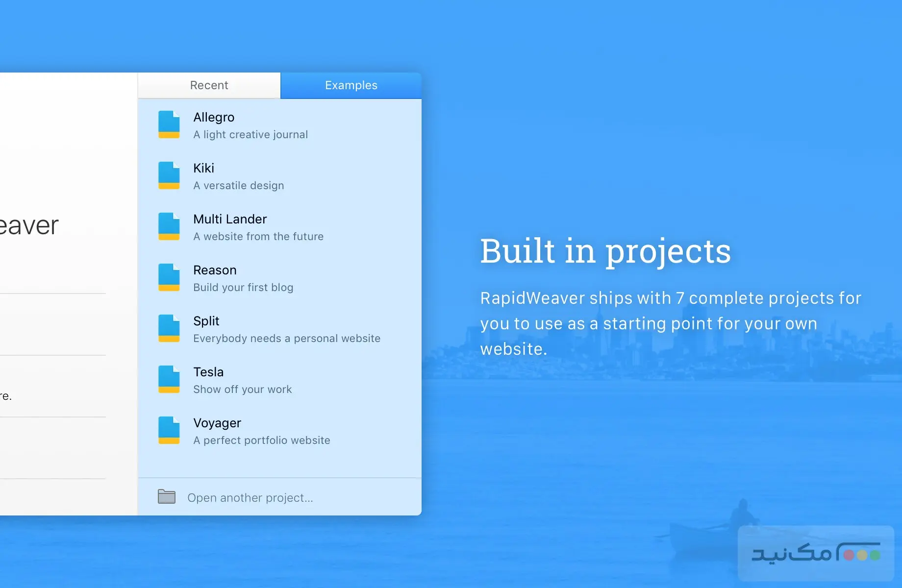Switch to the Recent tab
Image resolution: width=902 pixels, height=588 pixels.
click(209, 85)
